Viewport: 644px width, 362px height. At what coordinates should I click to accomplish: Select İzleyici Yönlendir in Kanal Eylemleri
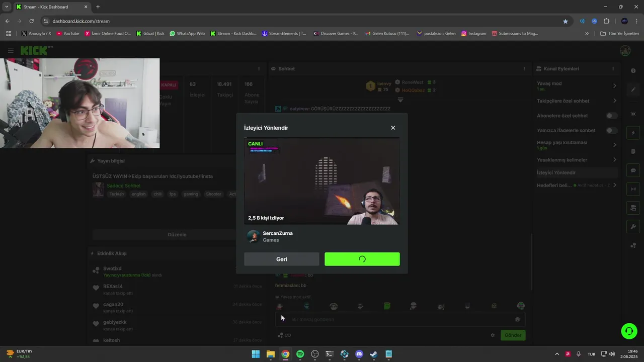(577, 172)
